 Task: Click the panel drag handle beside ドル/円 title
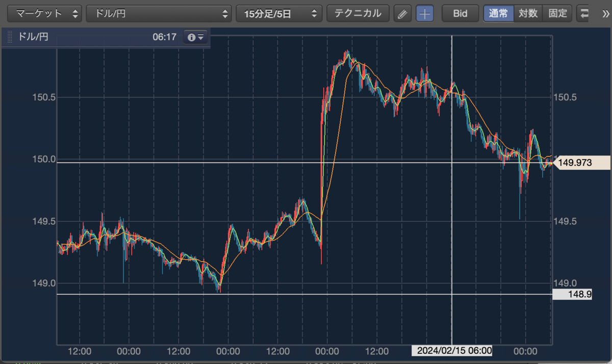[9, 37]
